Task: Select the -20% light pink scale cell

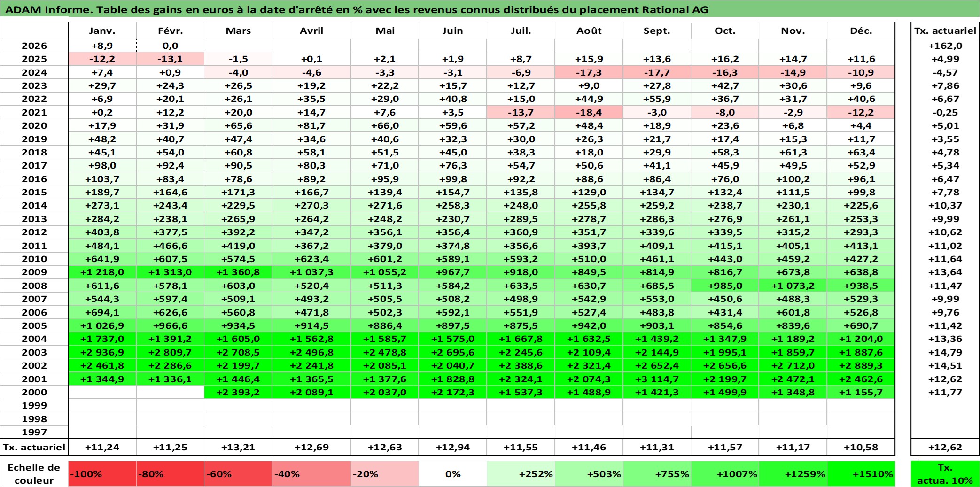Action: click(385, 474)
